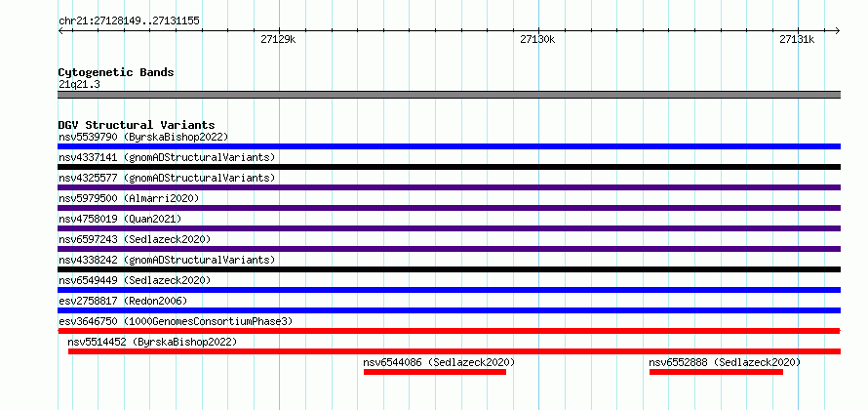Click red bar under nsv5514452
This screenshot has height=410, width=868.
pos(454,351)
